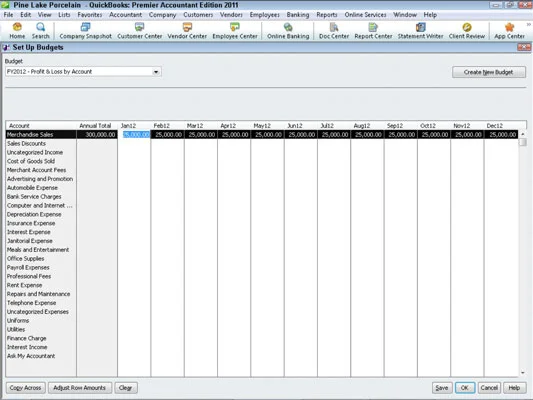533x400 pixels.
Task: Expand the toolbar overflow chevron
Action: click(x=529, y=24)
